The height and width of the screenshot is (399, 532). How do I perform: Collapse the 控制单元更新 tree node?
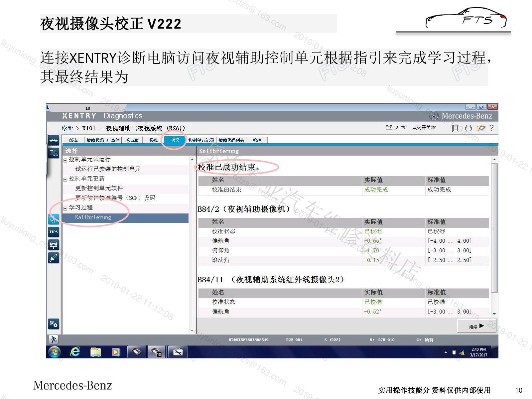click(x=65, y=179)
